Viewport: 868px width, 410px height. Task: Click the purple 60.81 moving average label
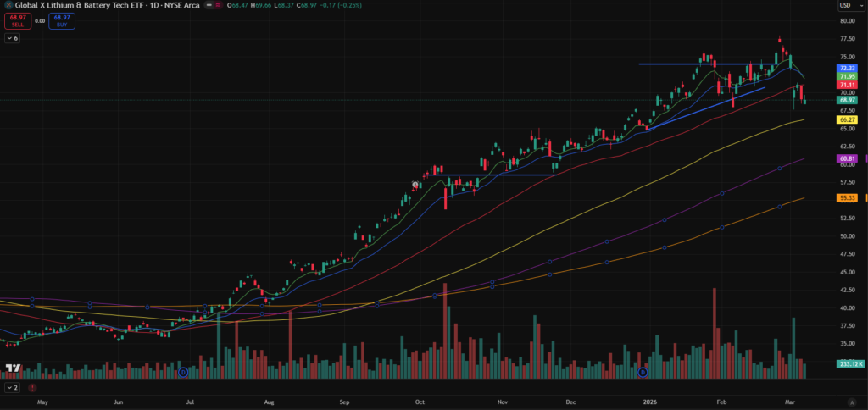(848, 158)
